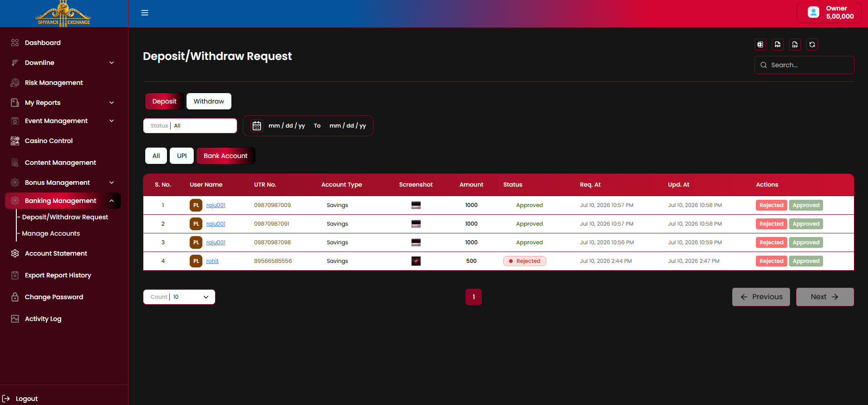
Task: Open the raju001 link in row 3
Action: (x=216, y=242)
